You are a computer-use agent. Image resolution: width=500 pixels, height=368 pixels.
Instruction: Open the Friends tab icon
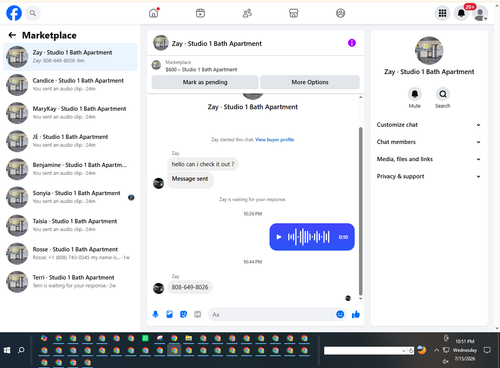pyautogui.click(x=247, y=13)
